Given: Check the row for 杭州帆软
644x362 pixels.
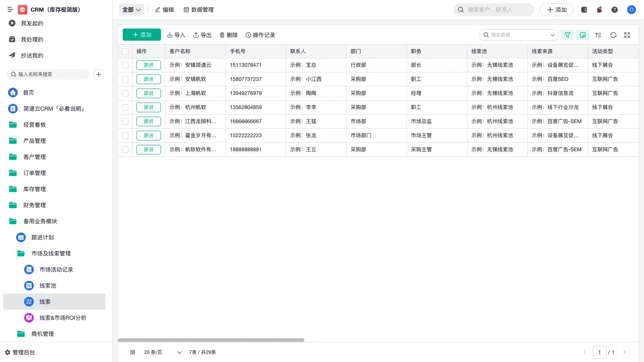Looking at the screenshot, I should [x=125, y=107].
